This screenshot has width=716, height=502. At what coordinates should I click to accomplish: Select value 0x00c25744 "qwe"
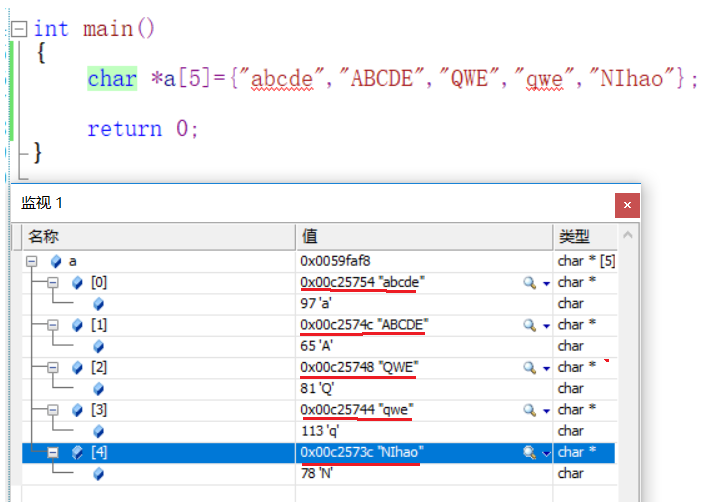pos(357,410)
